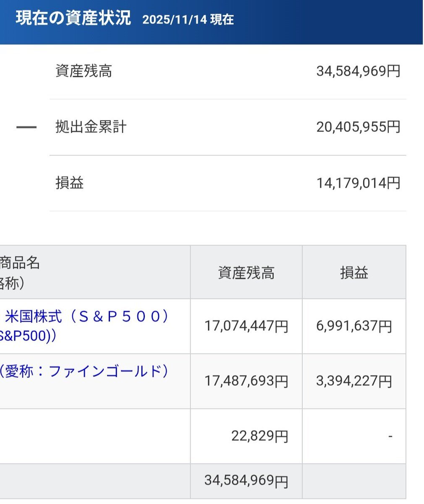Select the 拠出金累計 label

[91, 127]
